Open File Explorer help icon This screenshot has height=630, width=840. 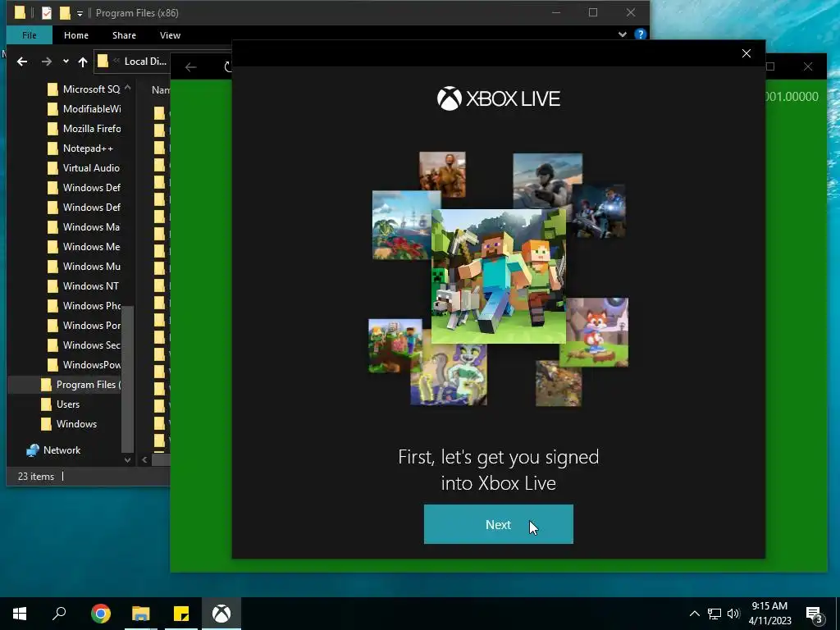coord(640,34)
